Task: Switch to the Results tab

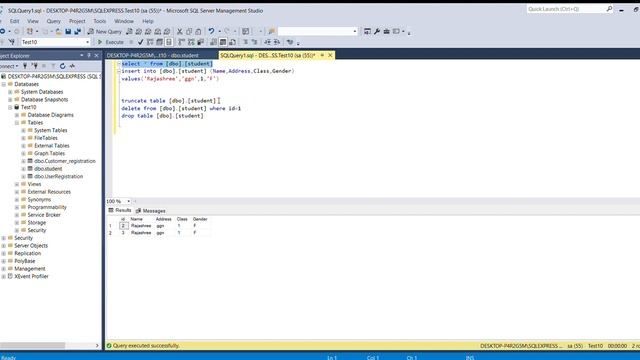Action: 120,211
